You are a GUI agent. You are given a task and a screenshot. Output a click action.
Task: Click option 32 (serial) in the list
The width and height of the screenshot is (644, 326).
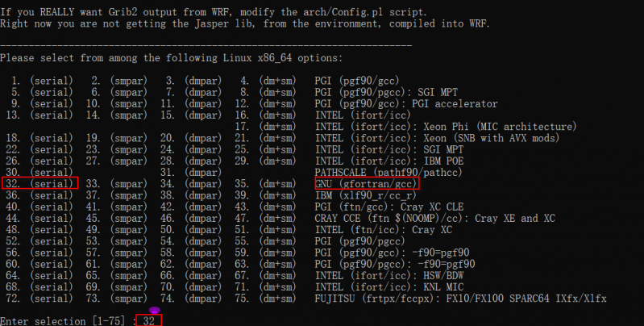tap(39, 184)
